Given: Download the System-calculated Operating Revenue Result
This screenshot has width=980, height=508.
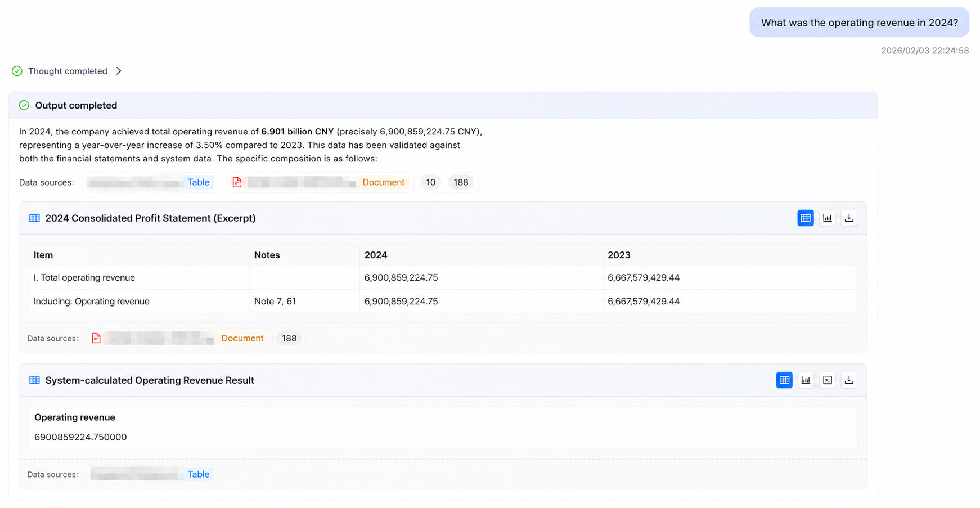Looking at the screenshot, I should (849, 380).
